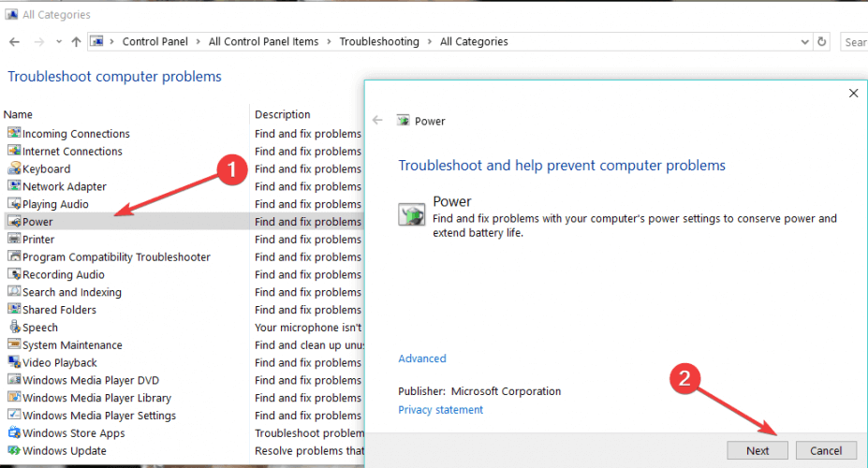Sort by the Name column header
868x468 pixels.
coord(18,114)
